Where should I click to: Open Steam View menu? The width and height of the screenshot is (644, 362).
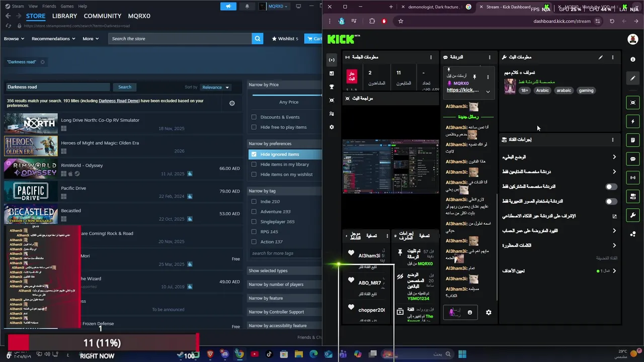(33, 6)
